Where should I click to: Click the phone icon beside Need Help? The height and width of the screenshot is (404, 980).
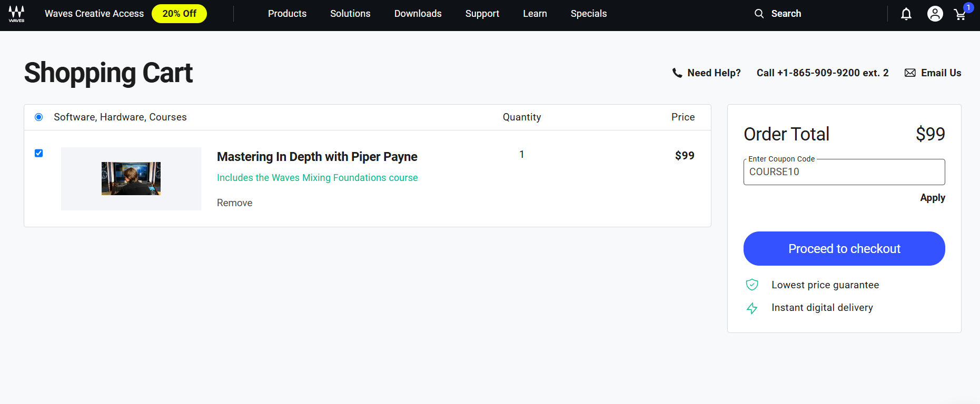click(677, 73)
